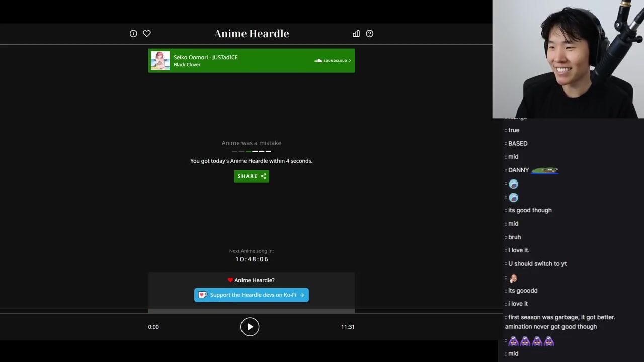Click the red heart beside Anime Heardle?
Image resolution: width=644 pixels, height=362 pixels.
pyautogui.click(x=230, y=280)
